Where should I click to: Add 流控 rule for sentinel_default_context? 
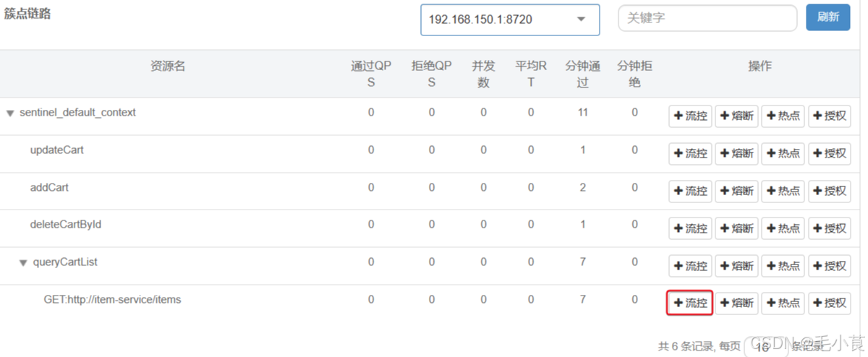691,116
